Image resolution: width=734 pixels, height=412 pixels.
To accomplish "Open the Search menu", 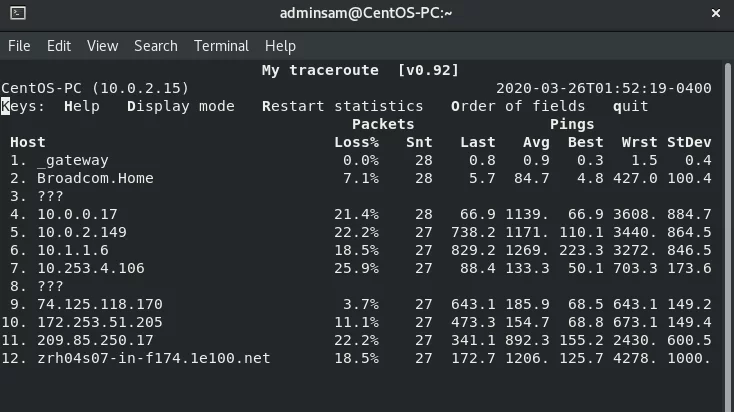I will 156,46.
